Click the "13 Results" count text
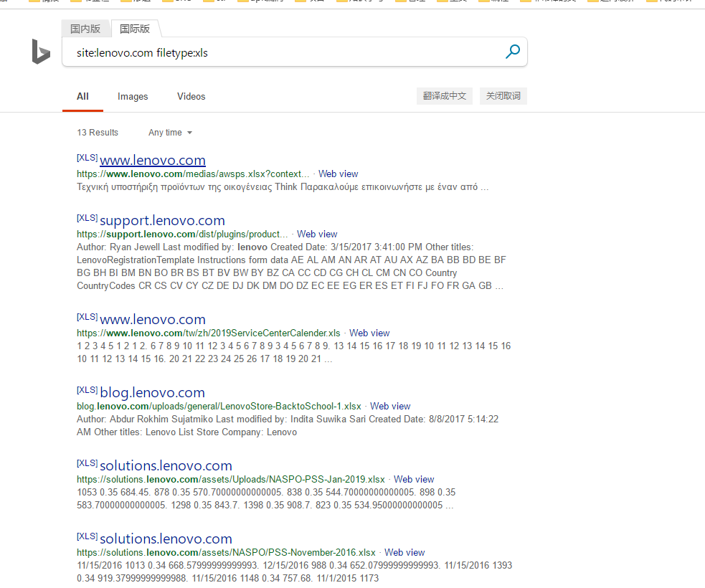Image resolution: width=705 pixels, height=588 pixels. pyautogui.click(x=98, y=133)
